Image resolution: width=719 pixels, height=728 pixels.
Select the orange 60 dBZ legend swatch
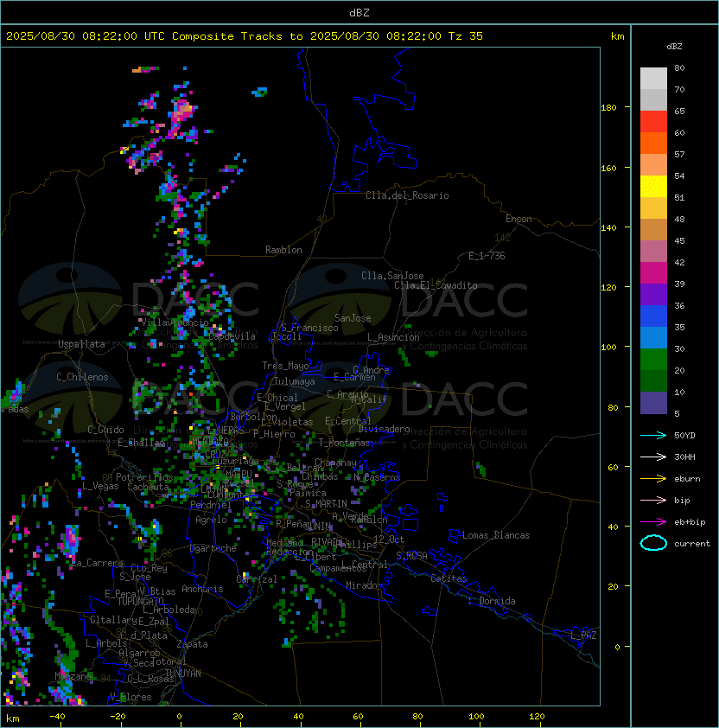point(653,143)
